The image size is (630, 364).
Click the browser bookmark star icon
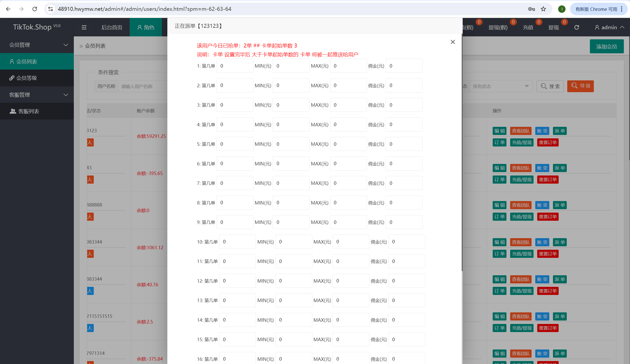pos(543,9)
